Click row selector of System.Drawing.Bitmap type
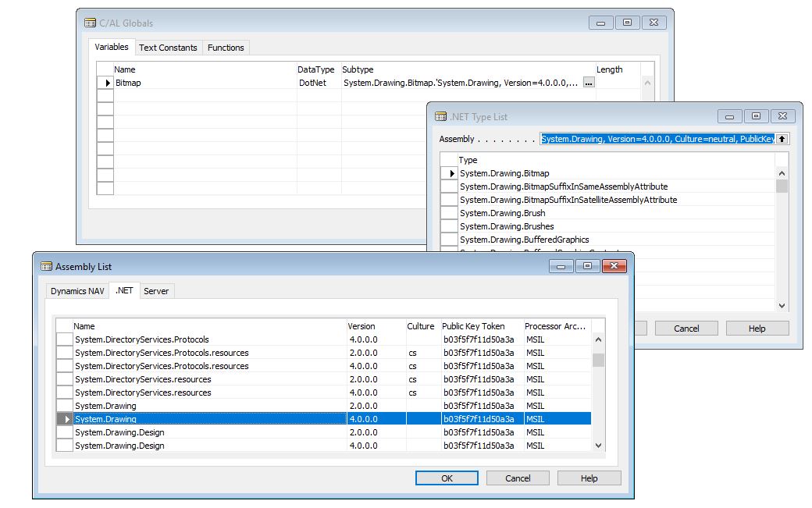 tap(449, 173)
